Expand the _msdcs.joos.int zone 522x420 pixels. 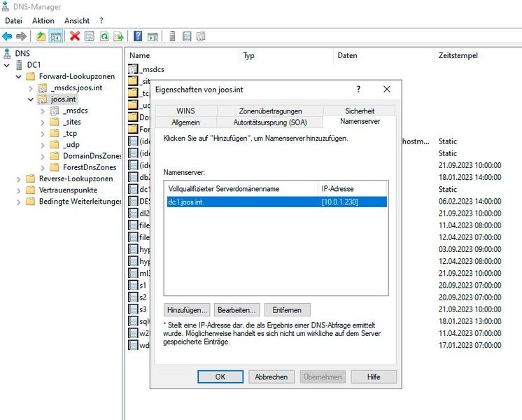click(30, 88)
